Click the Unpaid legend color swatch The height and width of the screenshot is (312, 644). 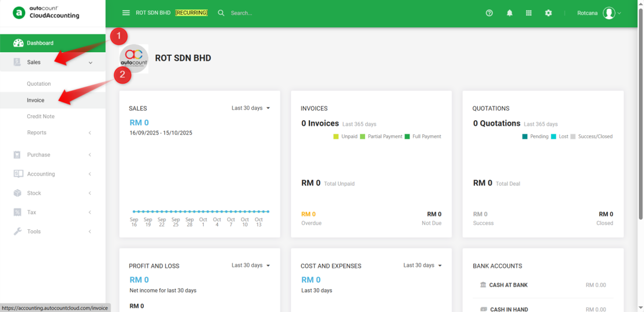click(336, 136)
